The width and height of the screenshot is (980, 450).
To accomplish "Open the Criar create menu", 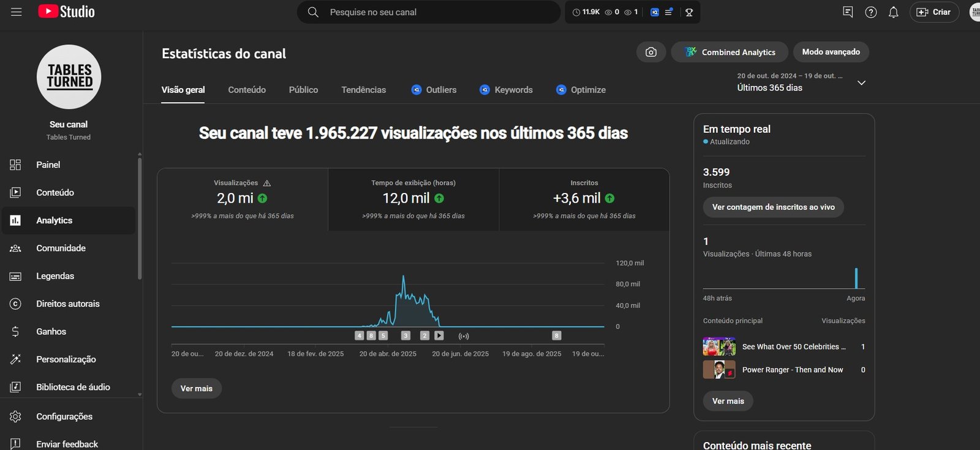I will pos(934,12).
